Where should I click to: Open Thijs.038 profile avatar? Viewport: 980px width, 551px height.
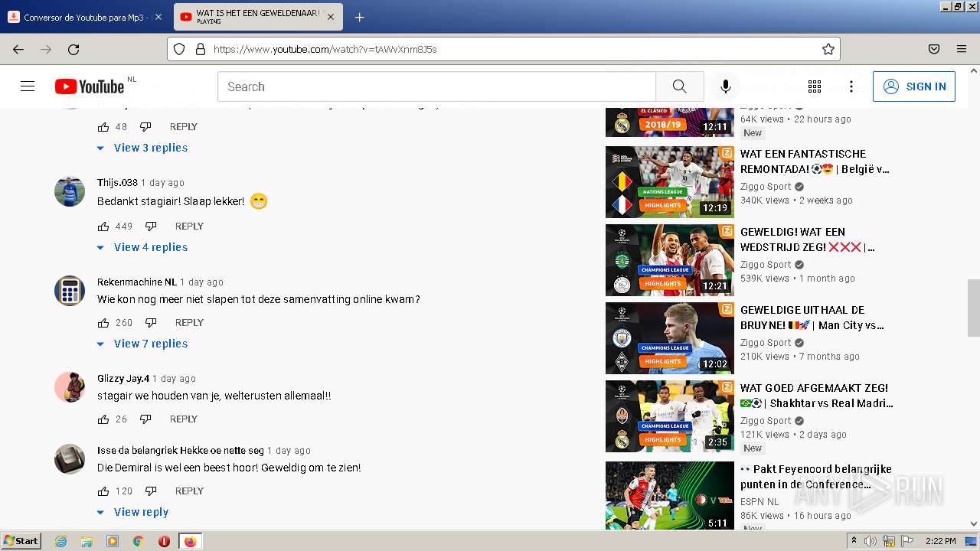click(70, 191)
